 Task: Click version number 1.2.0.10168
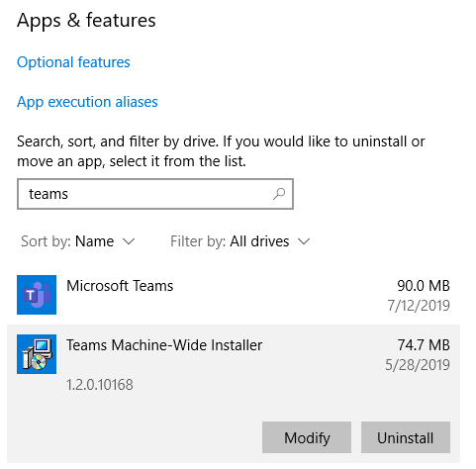[100, 385]
